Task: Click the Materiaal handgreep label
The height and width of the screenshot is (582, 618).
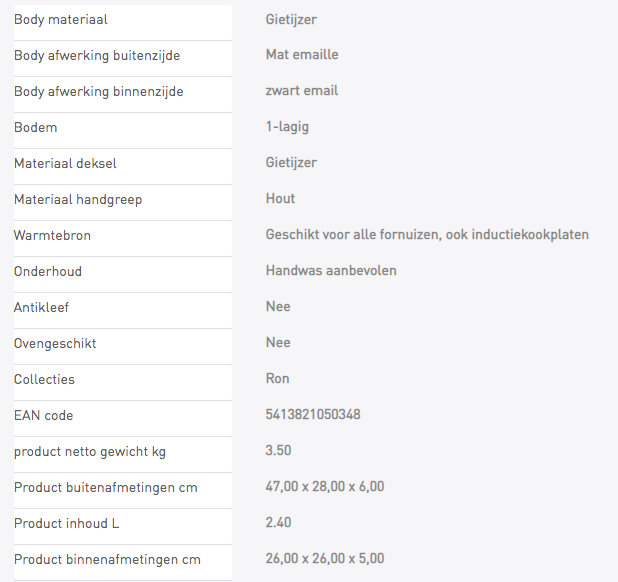Action: 78,199
